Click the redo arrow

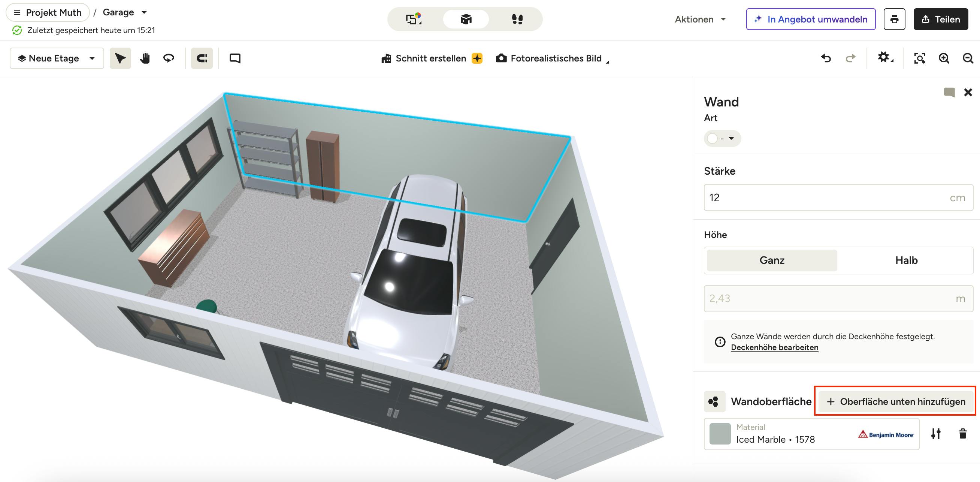pyautogui.click(x=850, y=58)
